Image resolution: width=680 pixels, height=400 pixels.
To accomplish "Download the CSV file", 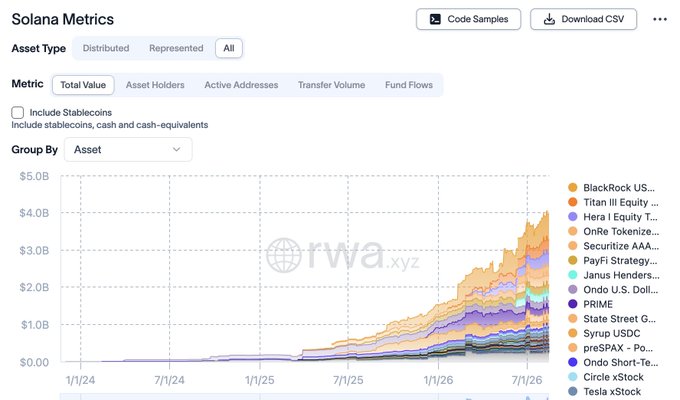I will (583, 19).
